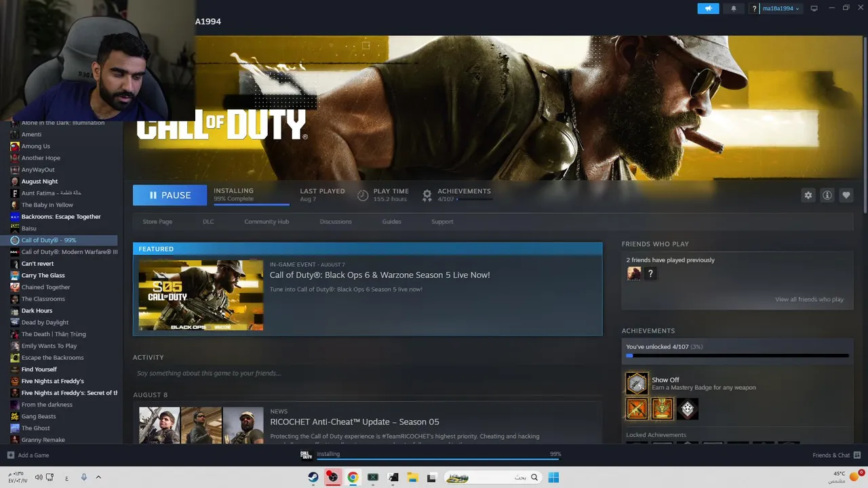Image resolution: width=868 pixels, height=488 pixels.
Task: Click The Classrooms game icon
Action: point(15,299)
